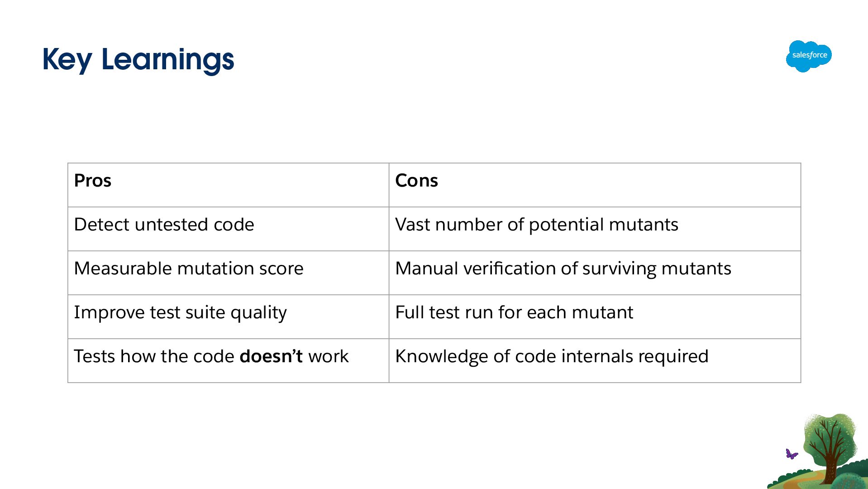The height and width of the screenshot is (489, 868).
Task: Click the "Improve test suite quality" row
Action: click(x=180, y=312)
